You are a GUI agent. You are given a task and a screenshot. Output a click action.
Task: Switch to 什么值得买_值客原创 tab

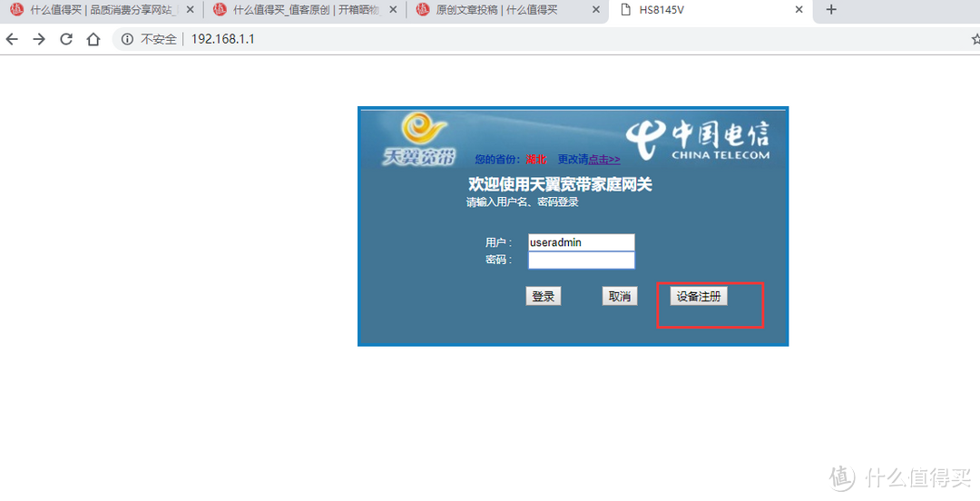pos(305,9)
